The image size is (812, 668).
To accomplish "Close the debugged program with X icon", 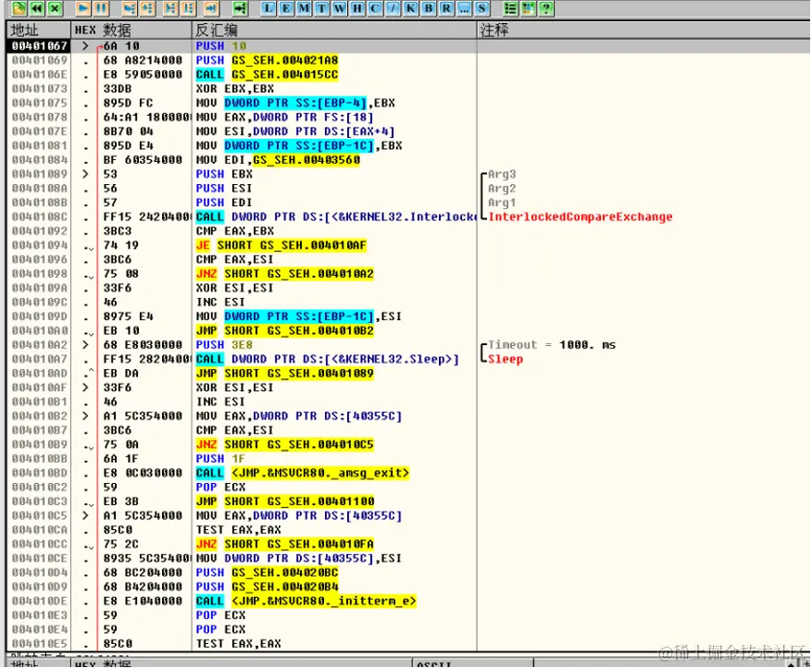I will click(x=55, y=7).
